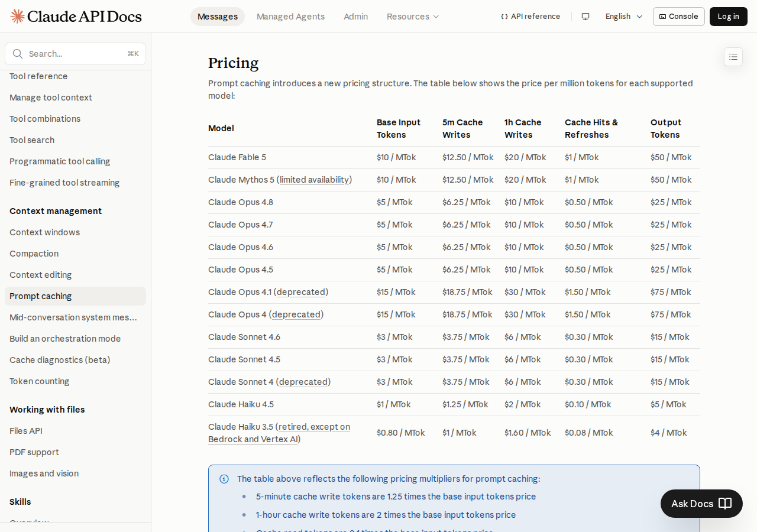The image size is (757, 532).
Task: Navigate to Programmatic tool calling
Action: [x=75, y=161]
